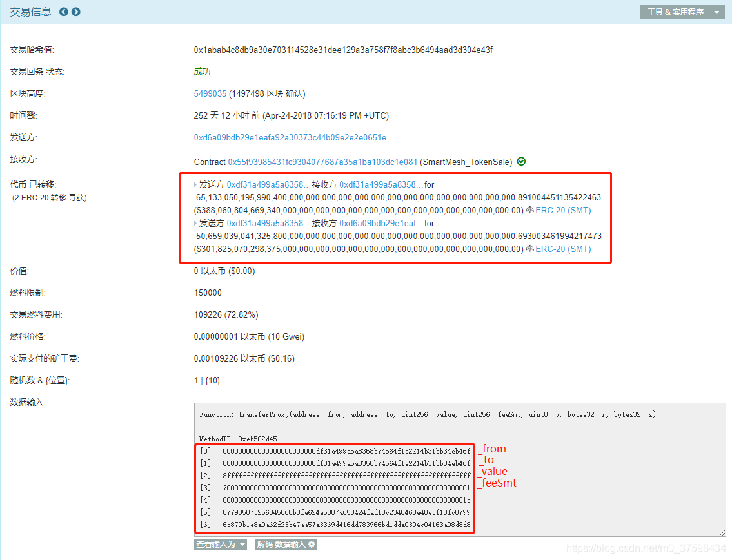The width and height of the screenshot is (732, 560).
Task: Click input data row [4] ending in 1b
Action: click(346, 500)
